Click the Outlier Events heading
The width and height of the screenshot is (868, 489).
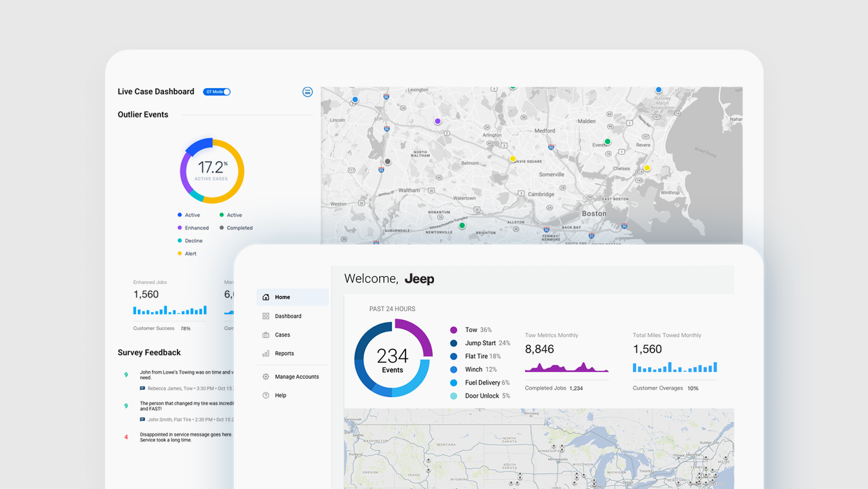pyautogui.click(x=143, y=114)
